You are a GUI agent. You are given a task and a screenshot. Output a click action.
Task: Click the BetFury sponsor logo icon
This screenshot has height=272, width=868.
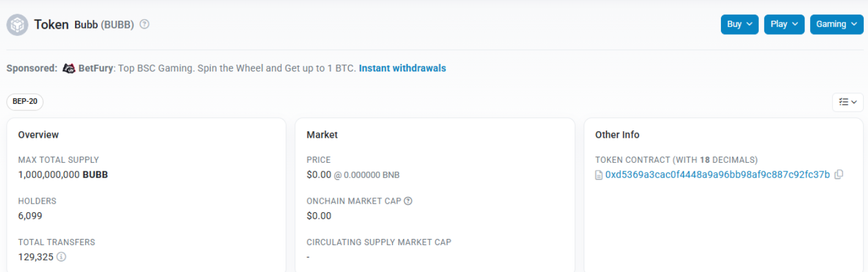pos(69,68)
